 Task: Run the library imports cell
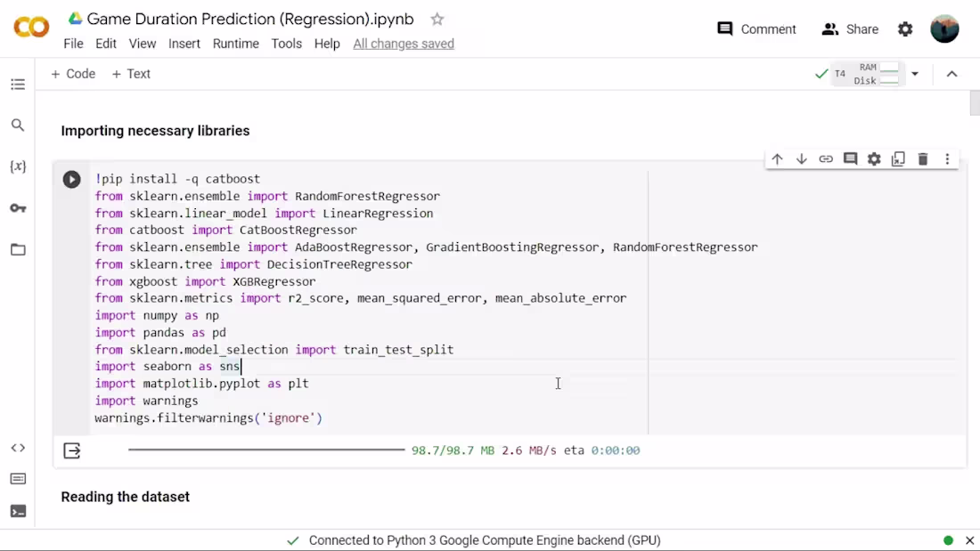point(71,179)
